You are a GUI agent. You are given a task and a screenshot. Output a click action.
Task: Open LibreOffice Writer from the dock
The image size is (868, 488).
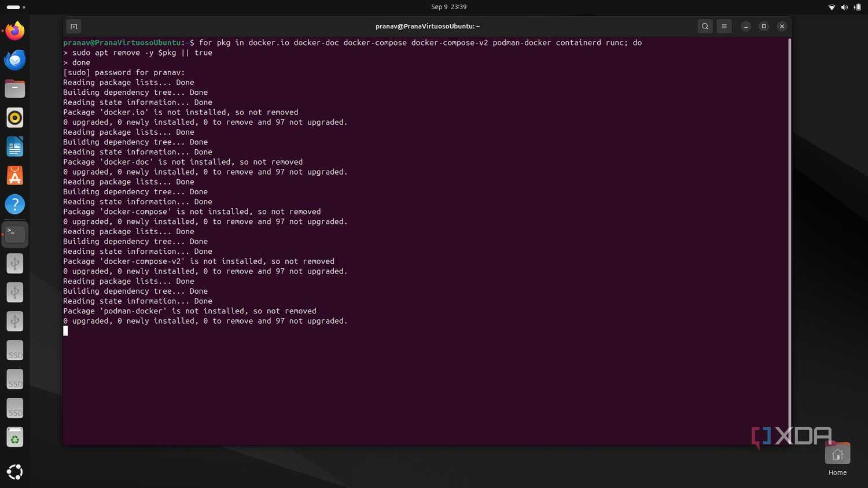[15, 147]
